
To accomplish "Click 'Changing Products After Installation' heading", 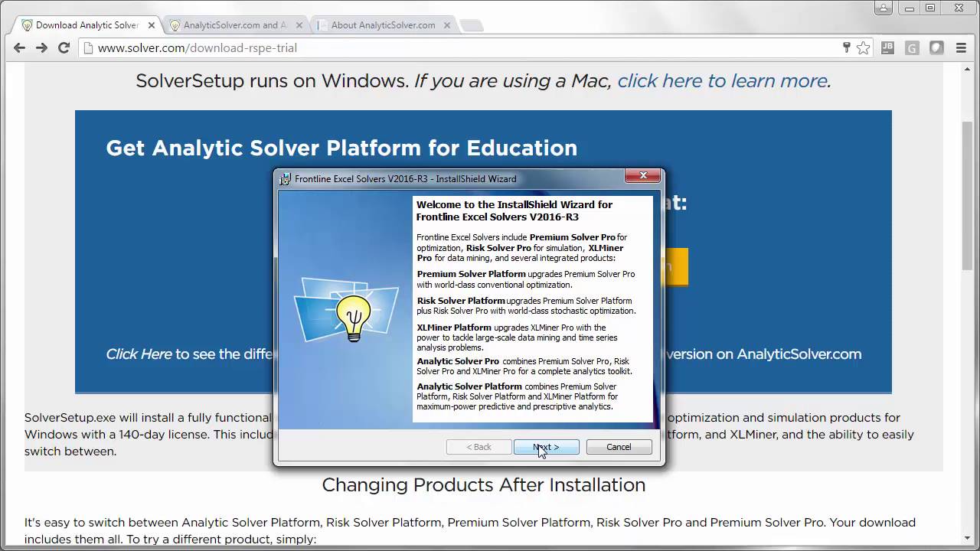I will tap(484, 484).
